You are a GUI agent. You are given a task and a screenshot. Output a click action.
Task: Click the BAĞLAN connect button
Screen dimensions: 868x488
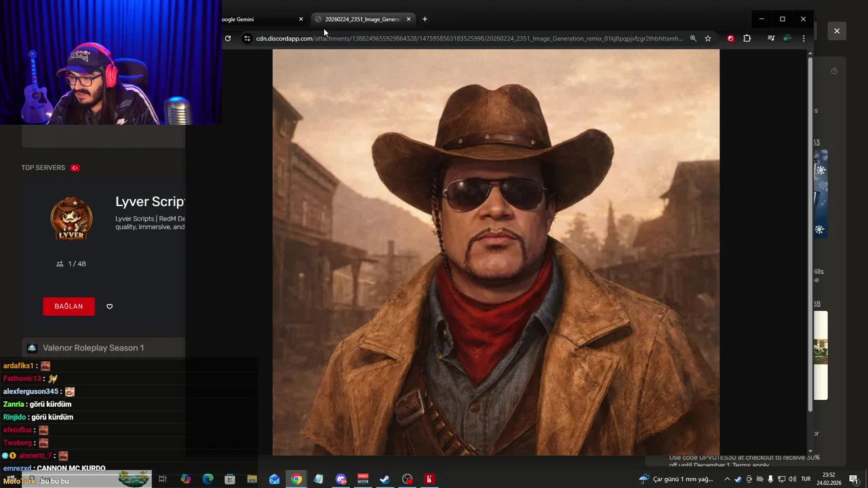coord(68,306)
